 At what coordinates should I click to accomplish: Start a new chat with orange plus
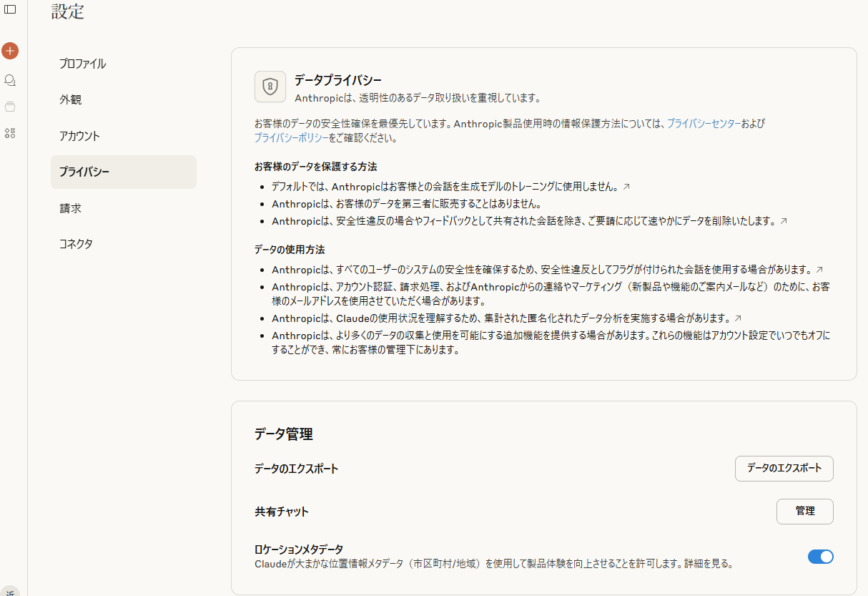coord(10,51)
